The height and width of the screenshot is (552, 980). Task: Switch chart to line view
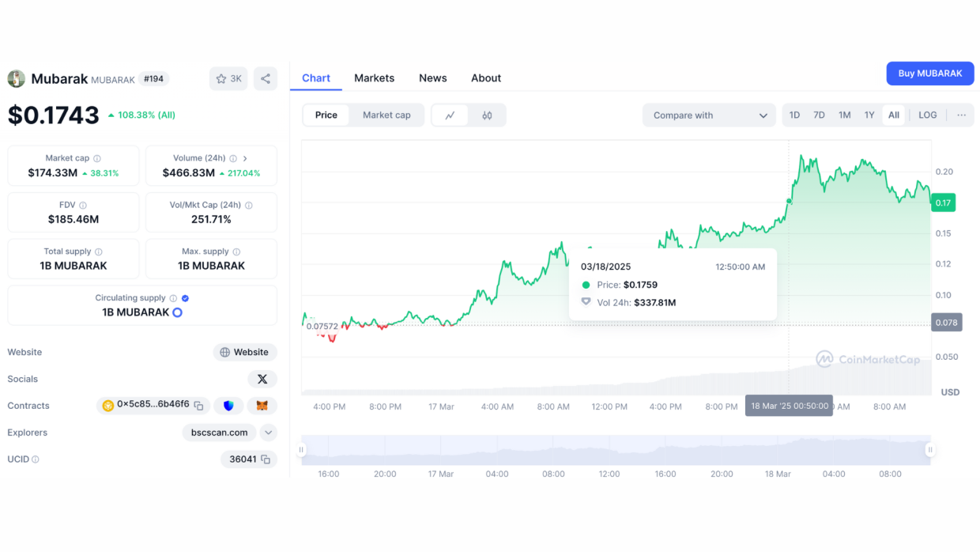tap(450, 115)
